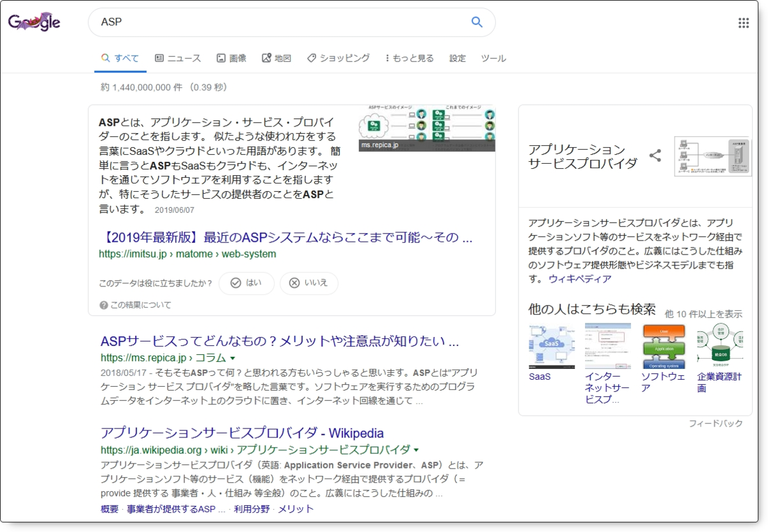
Task: Click the tag icon on the ショッピング tab
Action: (x=312, y=57)
